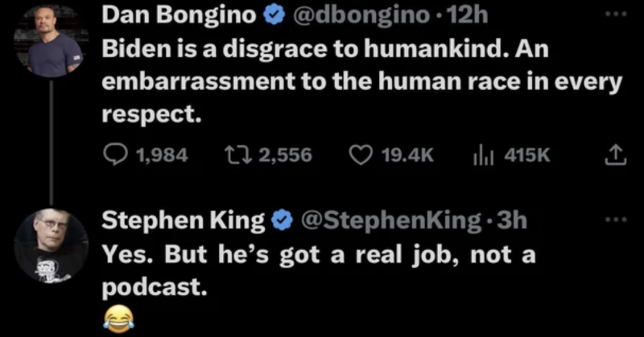The height and width of the screenshot is (337, 644).
Task: Open the more options menu on King's reply
Action: [x=616, y=220]
